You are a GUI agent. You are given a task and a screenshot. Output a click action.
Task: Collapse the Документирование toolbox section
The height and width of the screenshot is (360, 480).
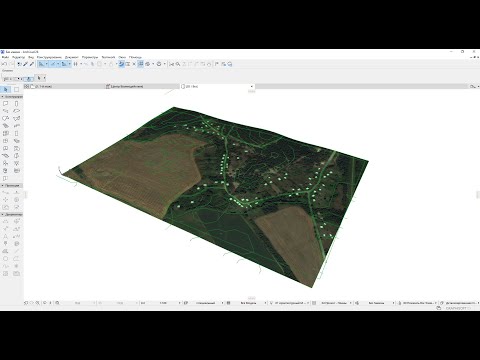[3, 214]
